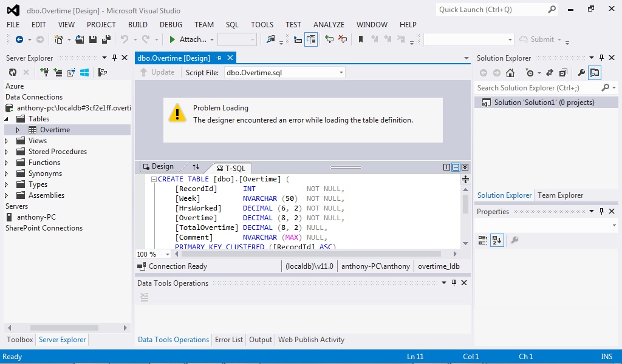Select the Connect to Database icon
The image size is (622, 364).
tap(44, 73)
